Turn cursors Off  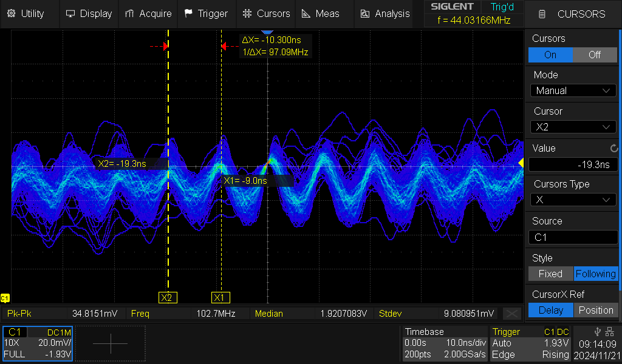[595, 55]
